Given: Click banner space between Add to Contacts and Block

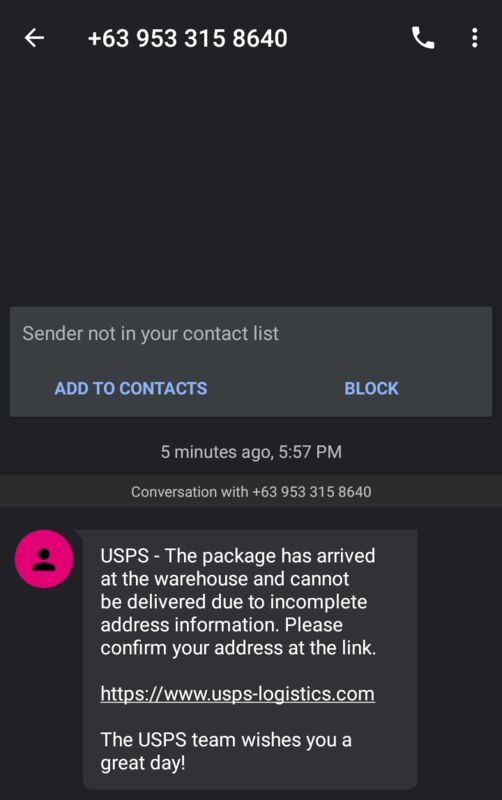Looking at the screenshot, I should (x=275, y=388).
